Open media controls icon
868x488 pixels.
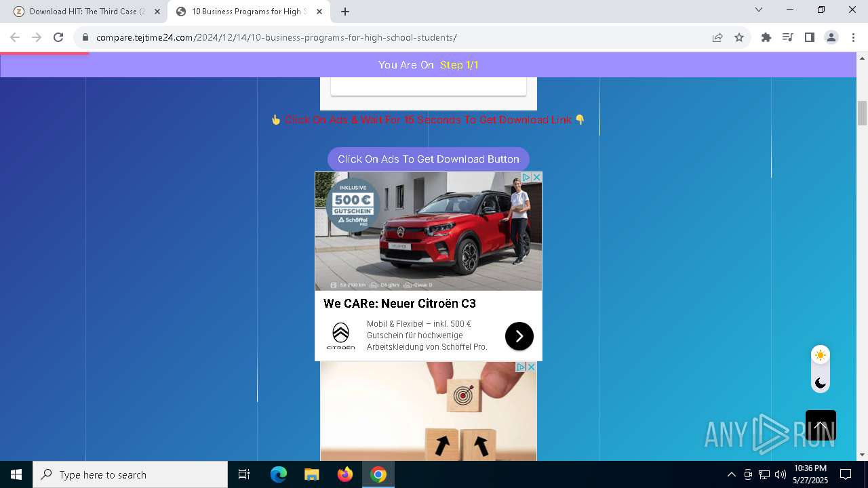click(787, 38)
